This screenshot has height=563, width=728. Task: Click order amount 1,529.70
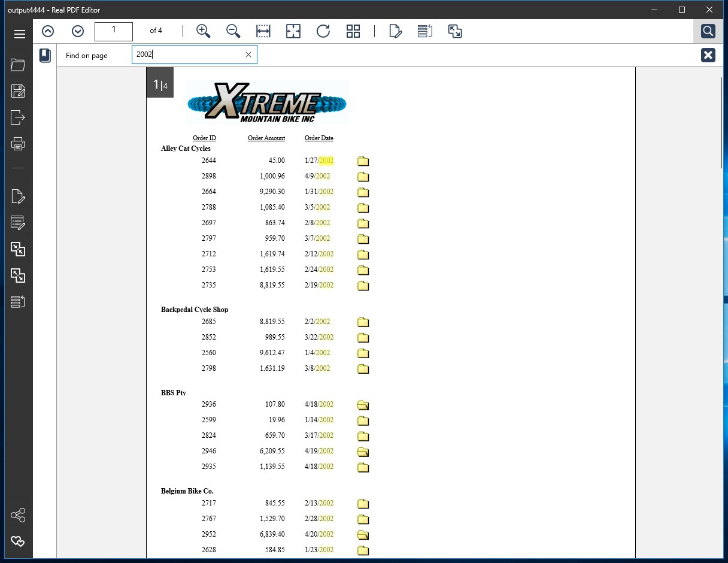[x=272, y=519]
